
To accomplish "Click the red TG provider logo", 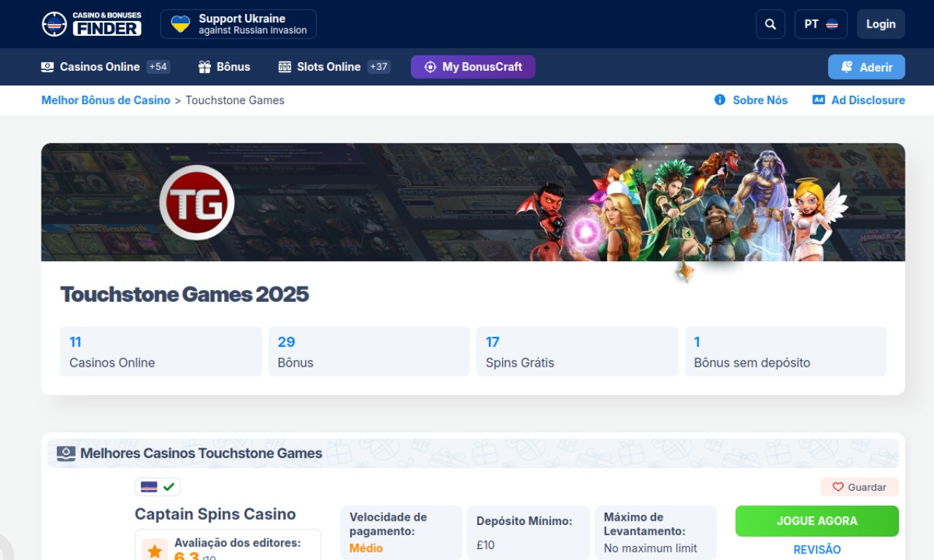I will click(x=197, y=203).
